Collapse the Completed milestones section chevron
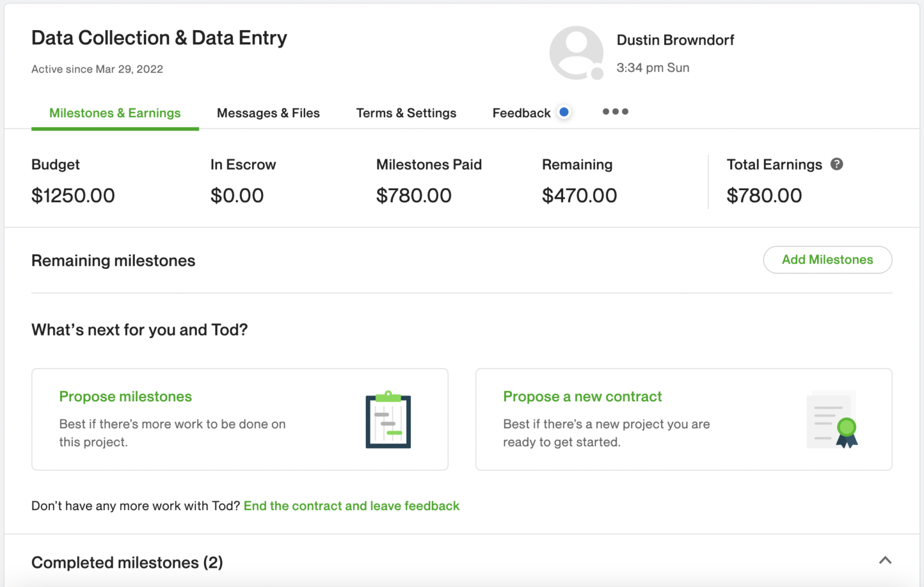Viewport: 924px width, 587px height. click(885, 561)
